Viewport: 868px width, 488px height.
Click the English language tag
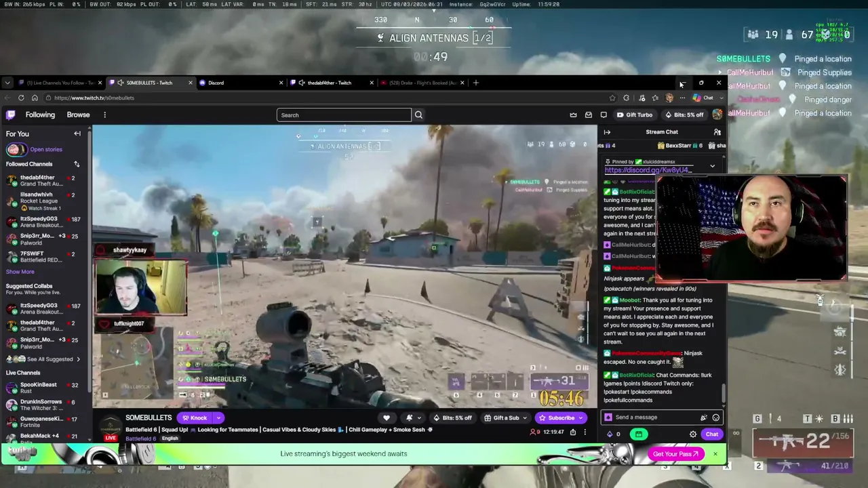click(170, 439)
